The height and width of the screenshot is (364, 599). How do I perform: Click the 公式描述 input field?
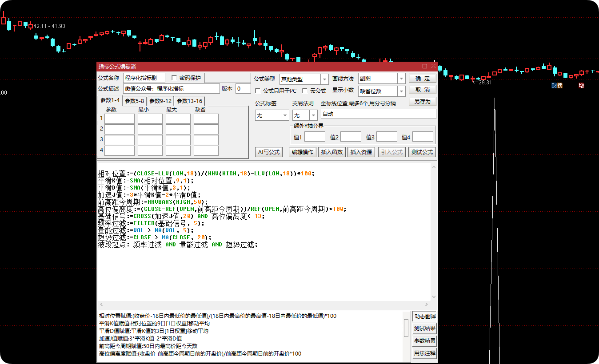point(172,89)
